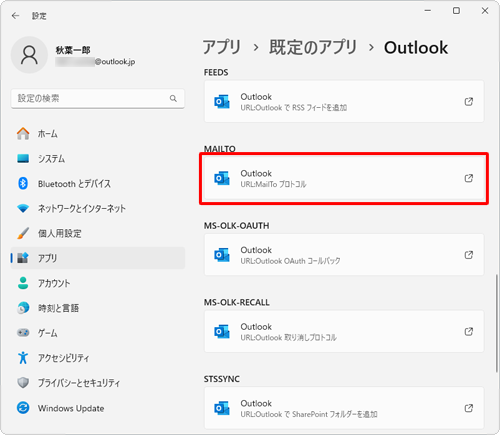Click the Windows Update sync icon
Viewport: 500px width, 435px height.
click(23, 408)
